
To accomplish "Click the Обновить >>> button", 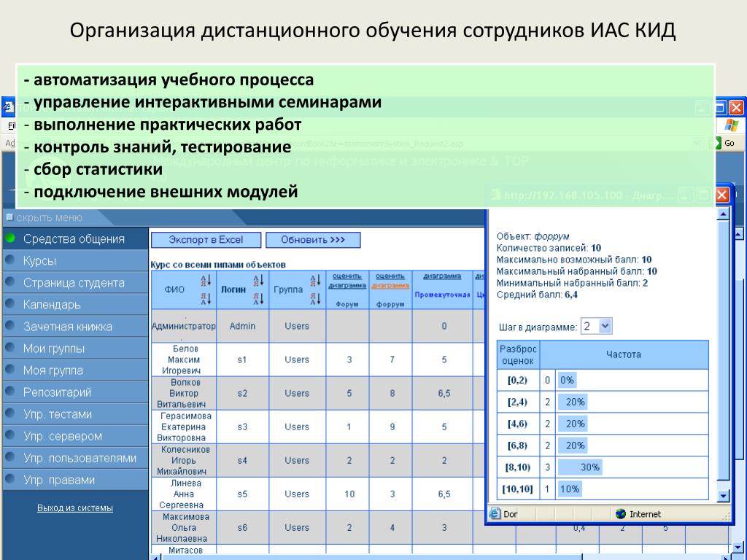I will coord(313,240).
